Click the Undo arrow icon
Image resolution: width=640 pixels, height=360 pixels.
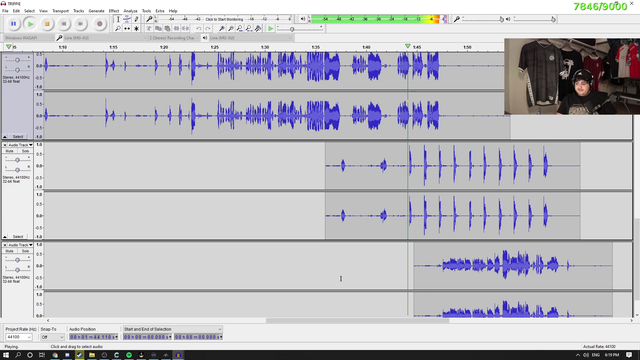198,29
